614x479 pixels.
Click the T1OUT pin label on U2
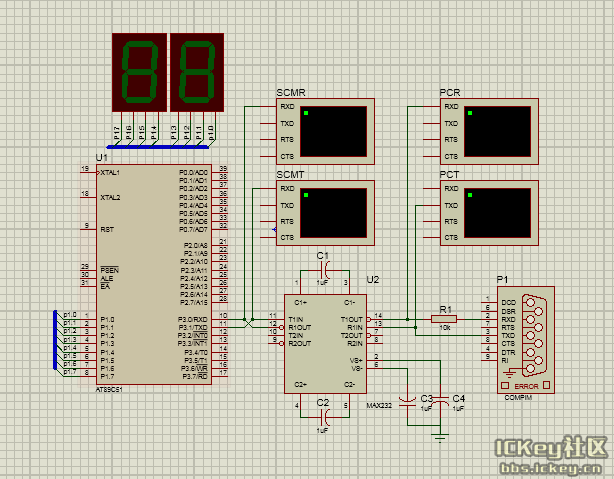352,320
